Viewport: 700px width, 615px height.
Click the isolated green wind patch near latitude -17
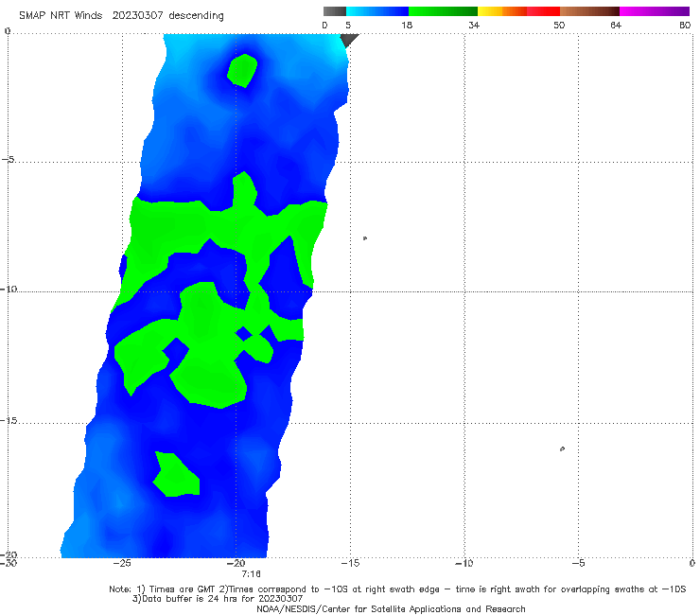pyautogui.click(x=175, y=475)
